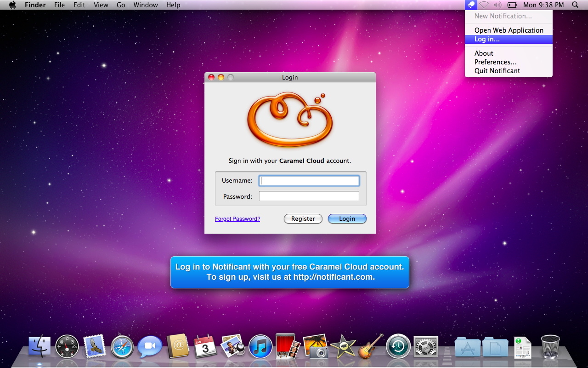
Task: Open the Go menu in the menu bar
Action: point(120,5)
